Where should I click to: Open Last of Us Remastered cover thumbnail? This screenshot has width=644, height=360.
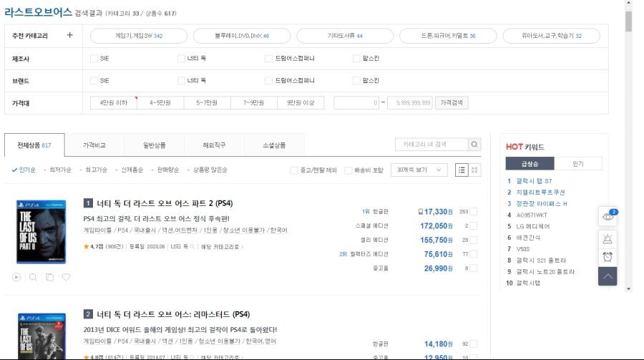point(42,336)
